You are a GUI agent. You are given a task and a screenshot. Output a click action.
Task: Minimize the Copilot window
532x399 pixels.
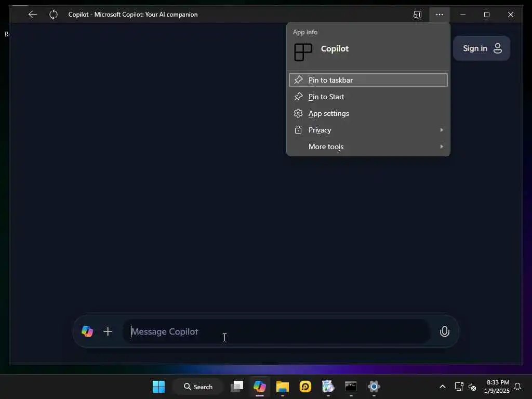(x=463, y=15)
